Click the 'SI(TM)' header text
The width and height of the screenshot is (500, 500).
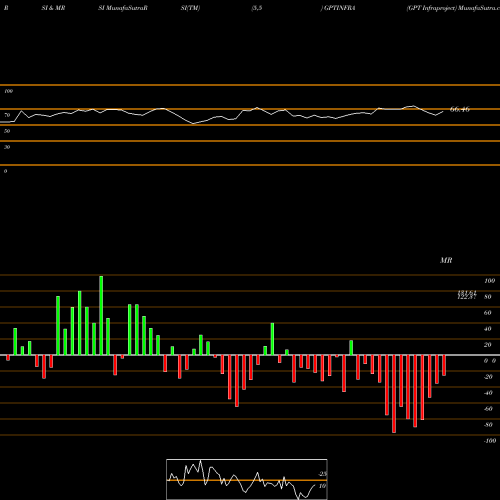pos(190,8)
